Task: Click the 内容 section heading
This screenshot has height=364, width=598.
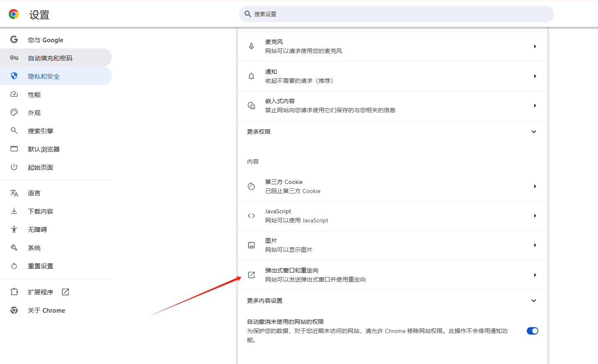Action: pos(253,162)
